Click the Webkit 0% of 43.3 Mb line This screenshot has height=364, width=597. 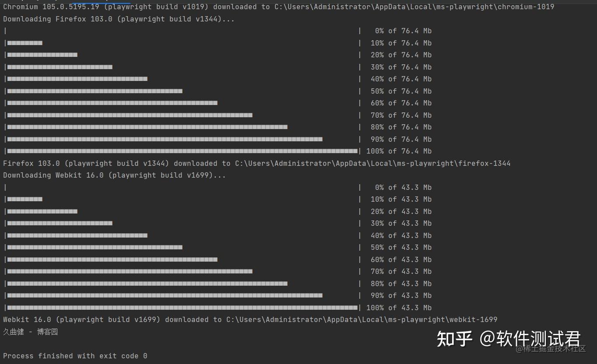tap(218, 188)
